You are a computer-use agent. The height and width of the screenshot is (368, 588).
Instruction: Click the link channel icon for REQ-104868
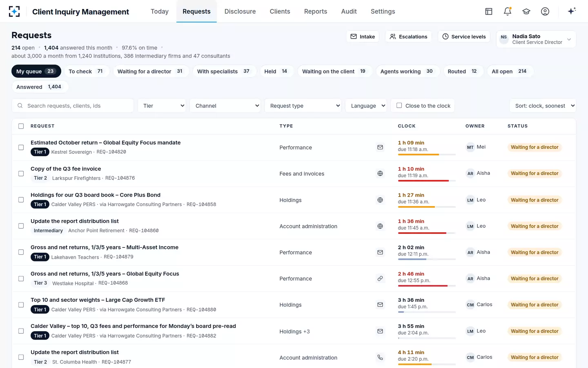(380, 278)
